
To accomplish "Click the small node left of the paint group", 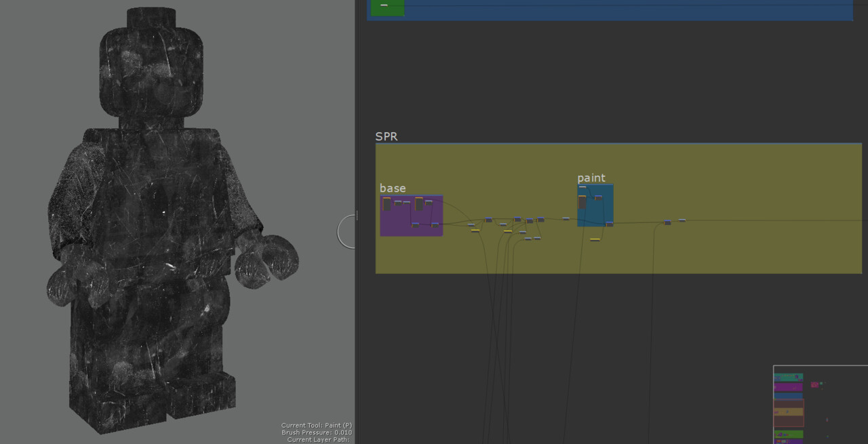I will [564, 218].
